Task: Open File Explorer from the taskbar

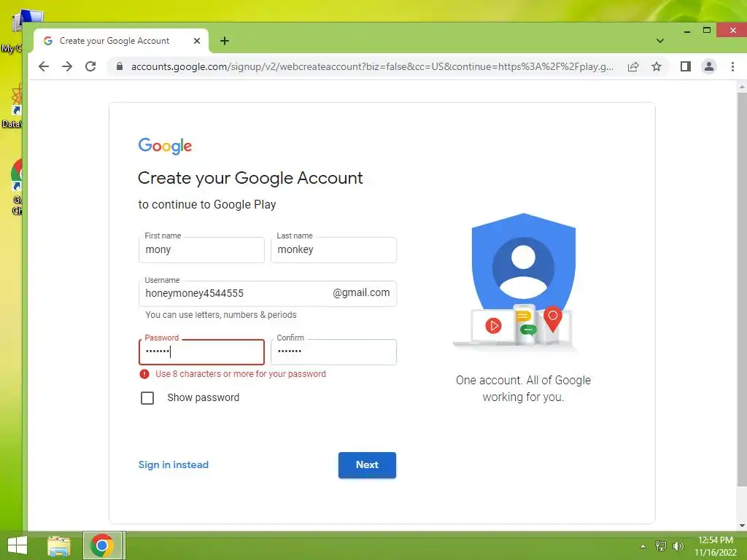Action: point(59,545)
